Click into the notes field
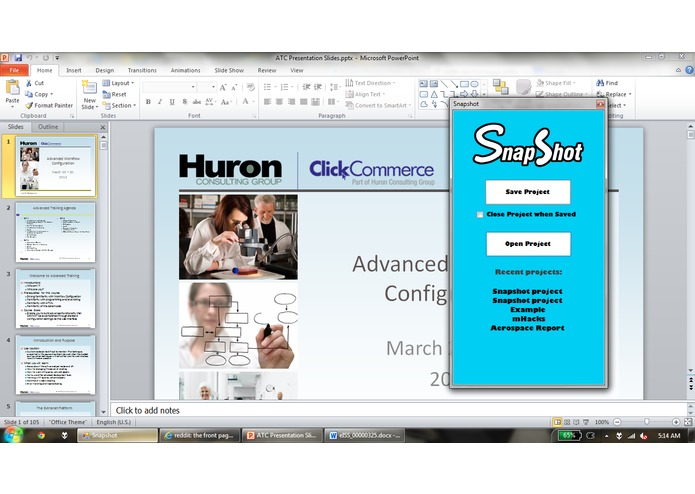This screenshot has height=494, width=695. tap(398, 410)
